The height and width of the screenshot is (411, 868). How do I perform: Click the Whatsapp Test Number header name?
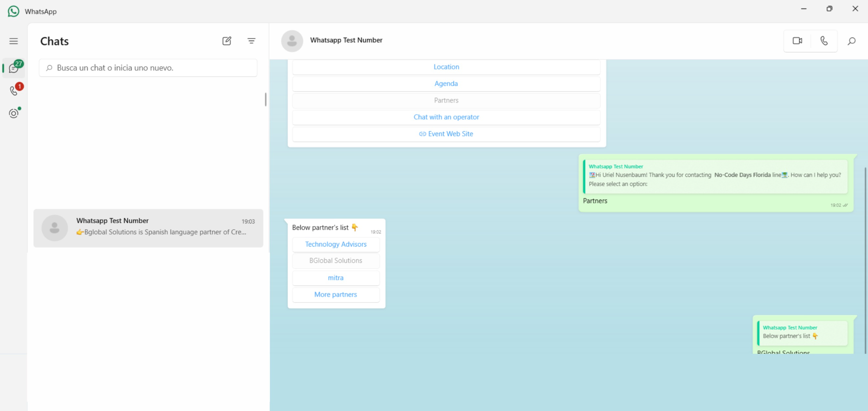(346, 40)
